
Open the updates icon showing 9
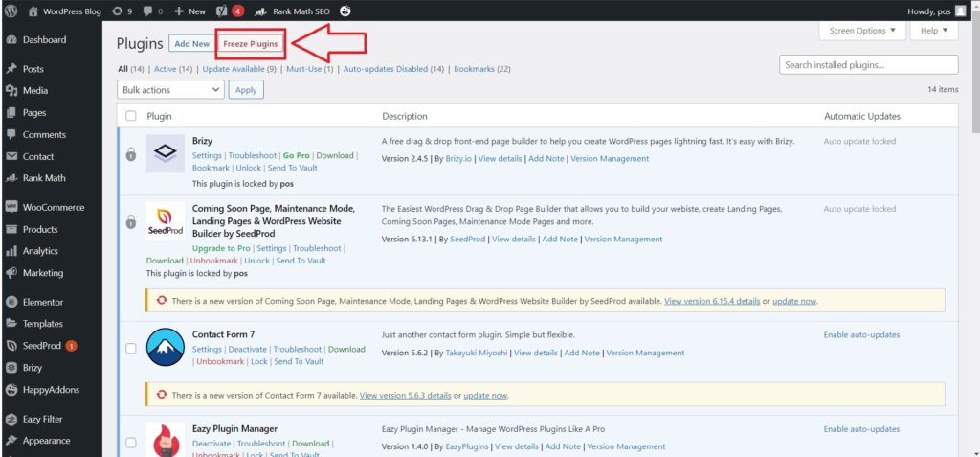pyautogui.click(x=117, y=11)
